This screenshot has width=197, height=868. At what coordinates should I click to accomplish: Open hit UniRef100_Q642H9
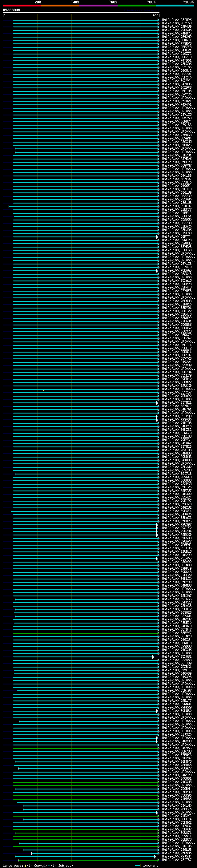point(177,37)
